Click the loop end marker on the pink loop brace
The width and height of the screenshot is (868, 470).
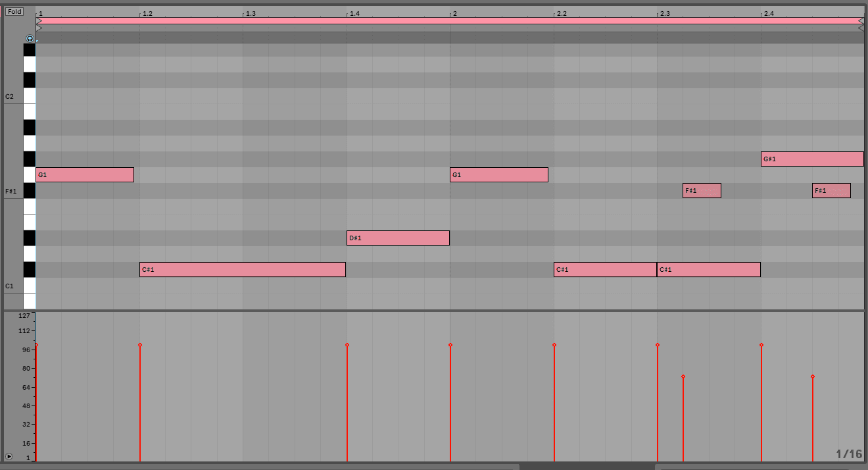pos(861,21)
